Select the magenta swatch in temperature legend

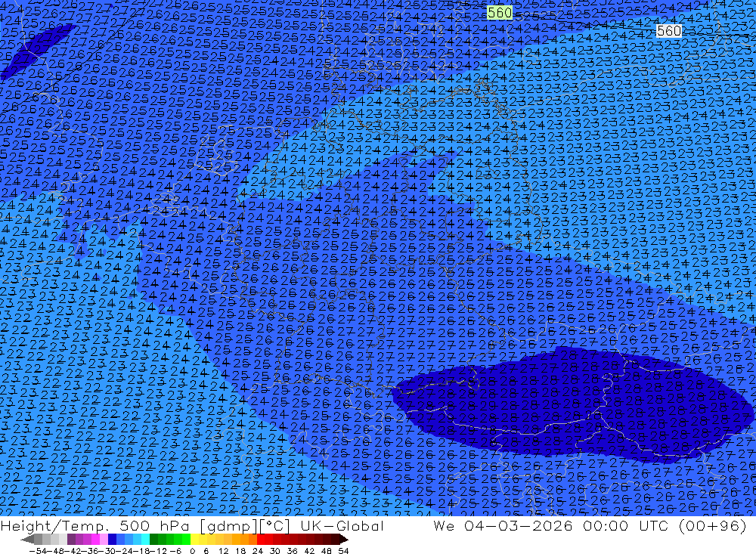(95, 539)
